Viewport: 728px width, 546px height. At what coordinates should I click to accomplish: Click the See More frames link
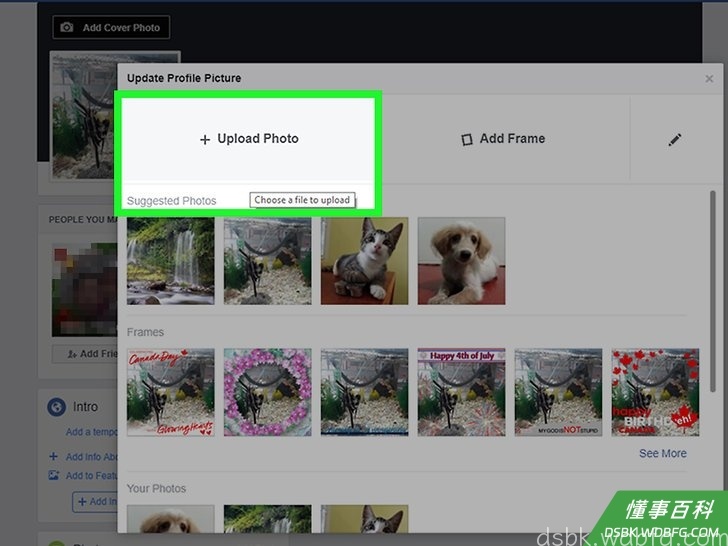(x=663, y=453)
